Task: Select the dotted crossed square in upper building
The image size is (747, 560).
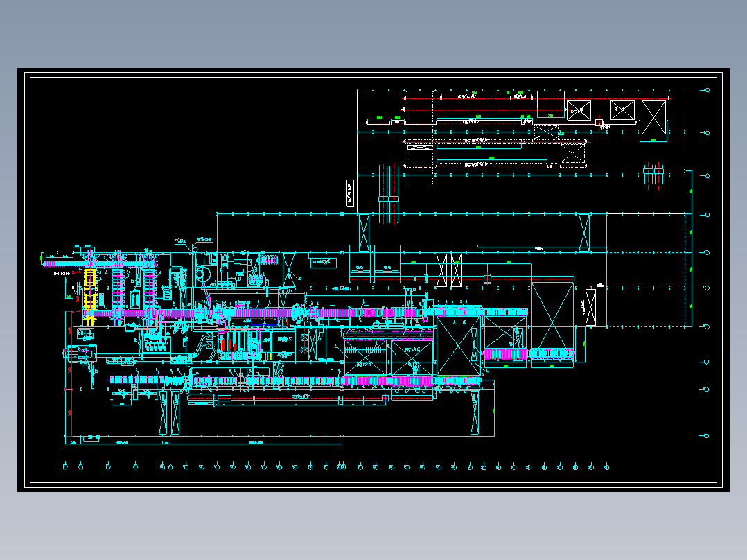Action: click(x=572, y=153)
